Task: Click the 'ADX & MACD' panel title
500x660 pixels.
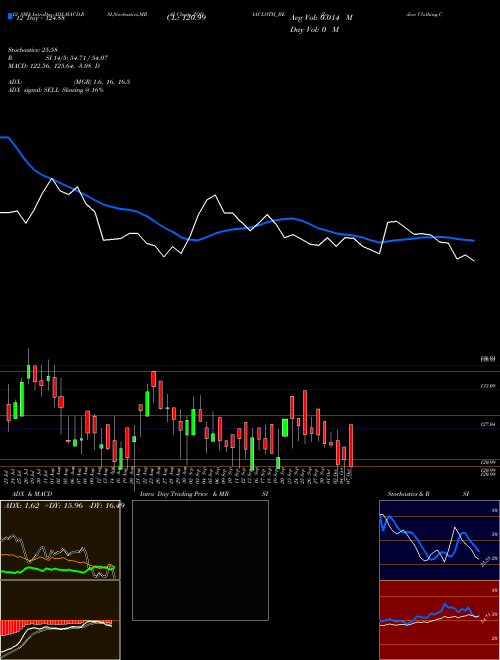Action: pyautogui.click(x=32, y=494)
